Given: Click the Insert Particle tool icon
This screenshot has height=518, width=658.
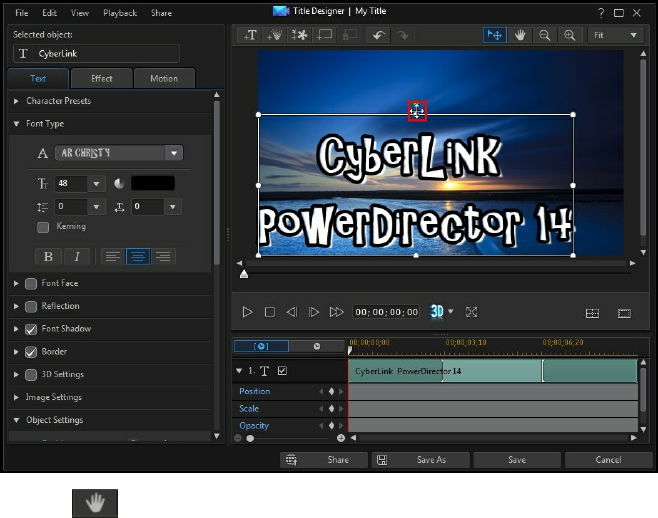Looking at the screenshot, I should point(274,35).
